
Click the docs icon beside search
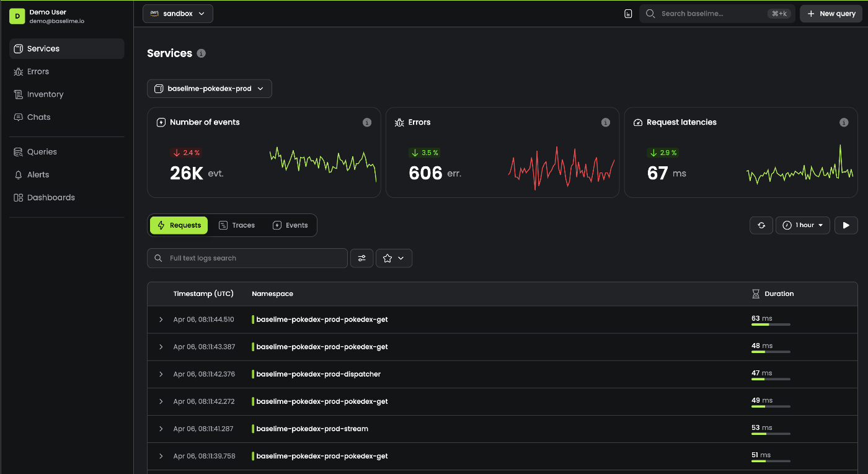click(x=628, y=14)
